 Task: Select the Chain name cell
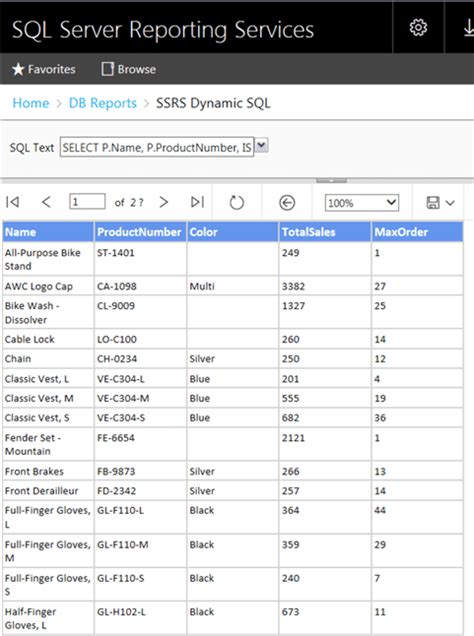[x=48, y=359]
